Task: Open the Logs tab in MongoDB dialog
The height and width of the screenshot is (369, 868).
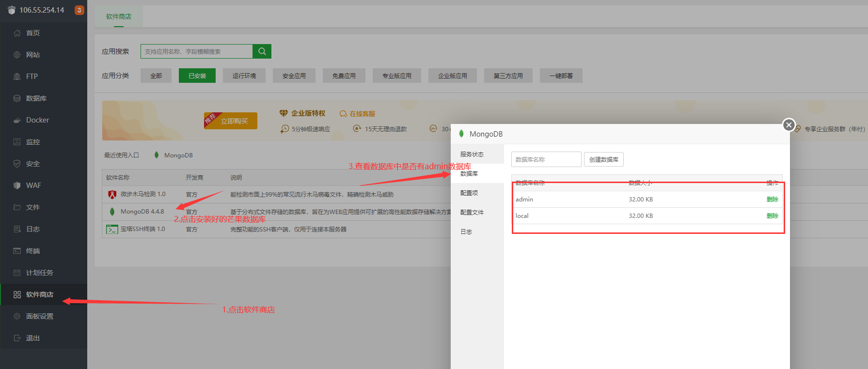Action: (466, 232)
